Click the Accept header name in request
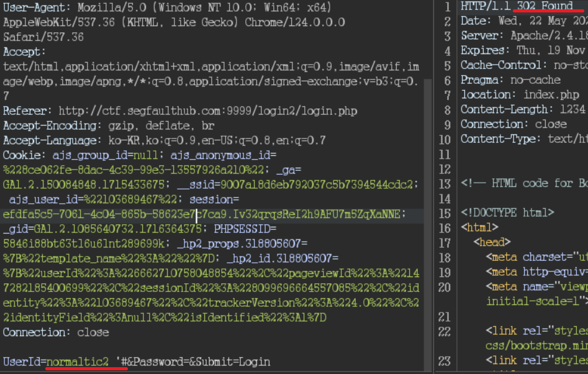The height and width of the screenshot is (374, 588). pos(24,52)
